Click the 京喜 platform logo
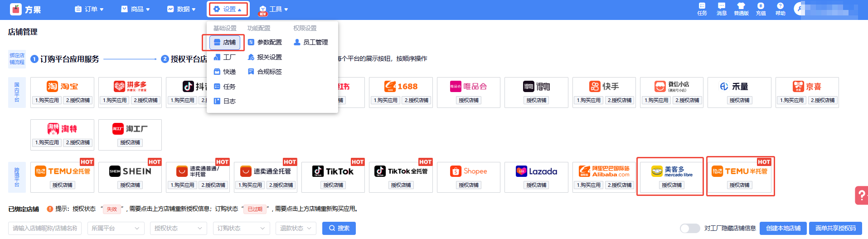 (807, 86)
